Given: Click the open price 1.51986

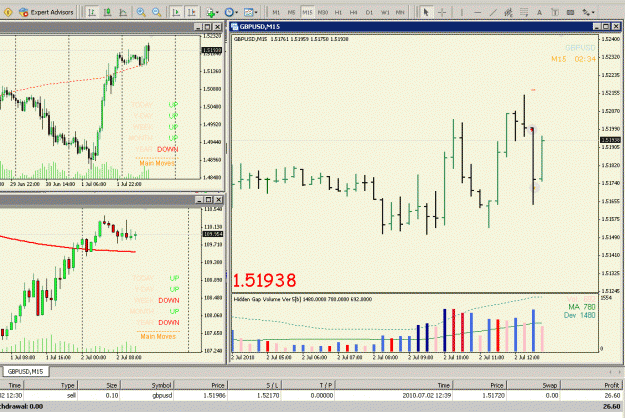Looking at the screenshot, I should coord(214,395).
